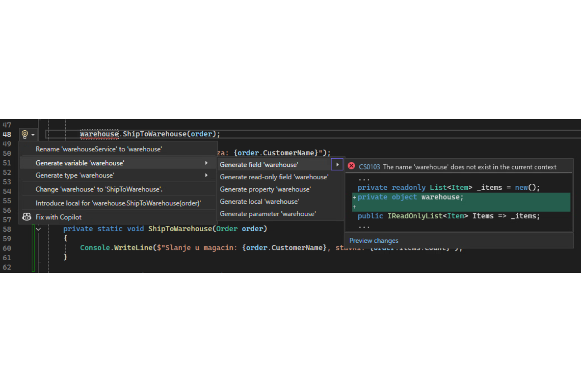Click the Copilot icon in the menu

tap(27, 217)
